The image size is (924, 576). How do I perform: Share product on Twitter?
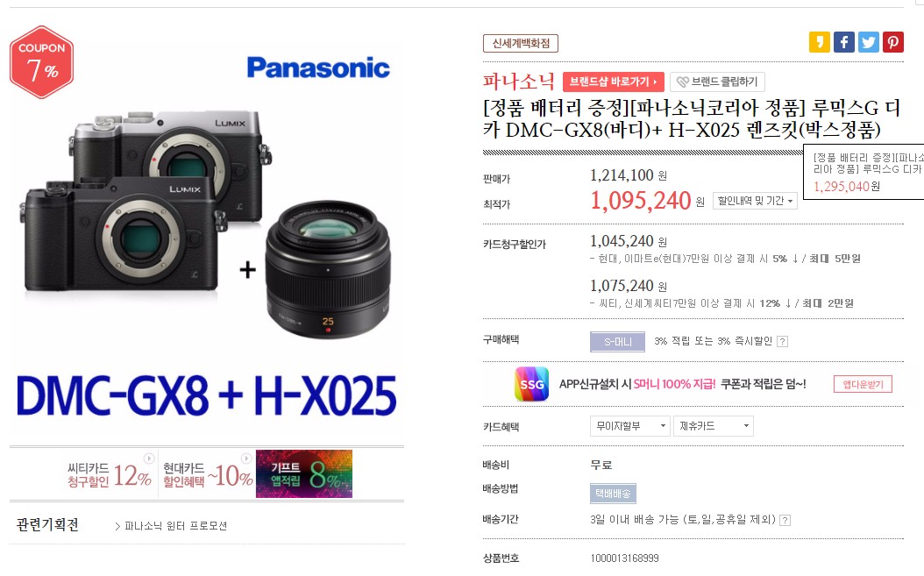pos(868,42)
